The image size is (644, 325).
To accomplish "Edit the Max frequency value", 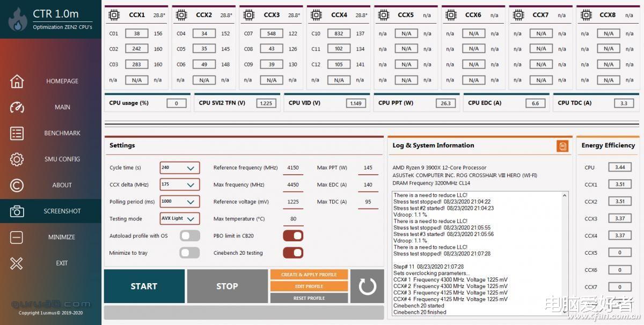I will 293,185.
